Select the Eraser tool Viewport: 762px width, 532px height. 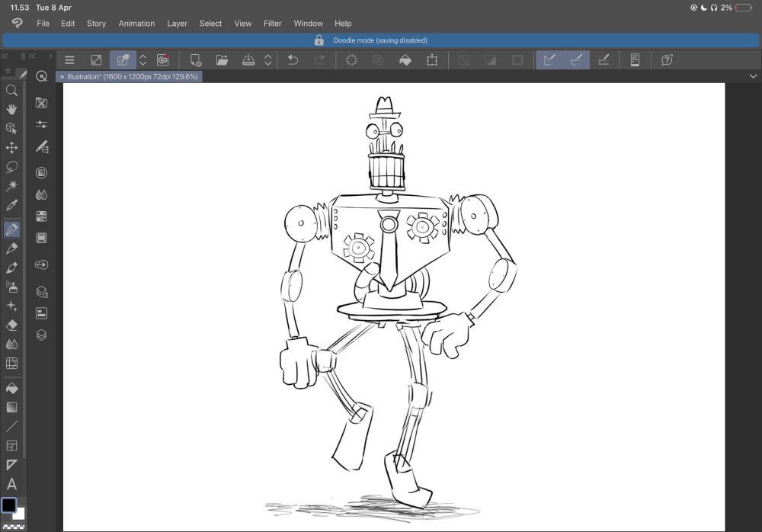(11, 325)
